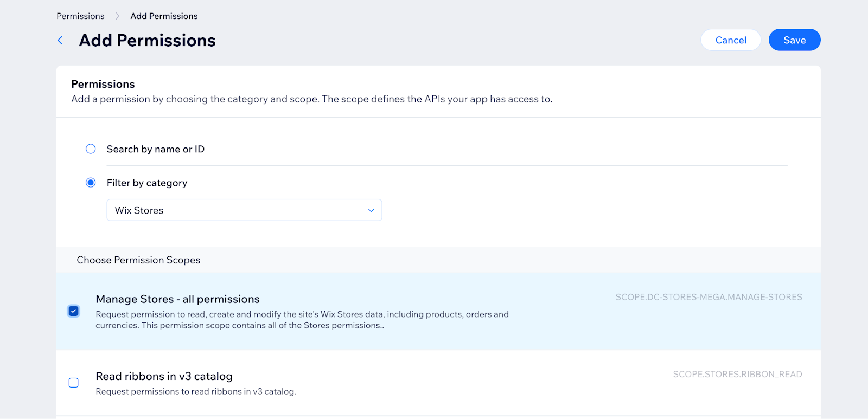Click the Read ribbons permission description text
Screen dimensions: 868x419
(x=196, y=391)
